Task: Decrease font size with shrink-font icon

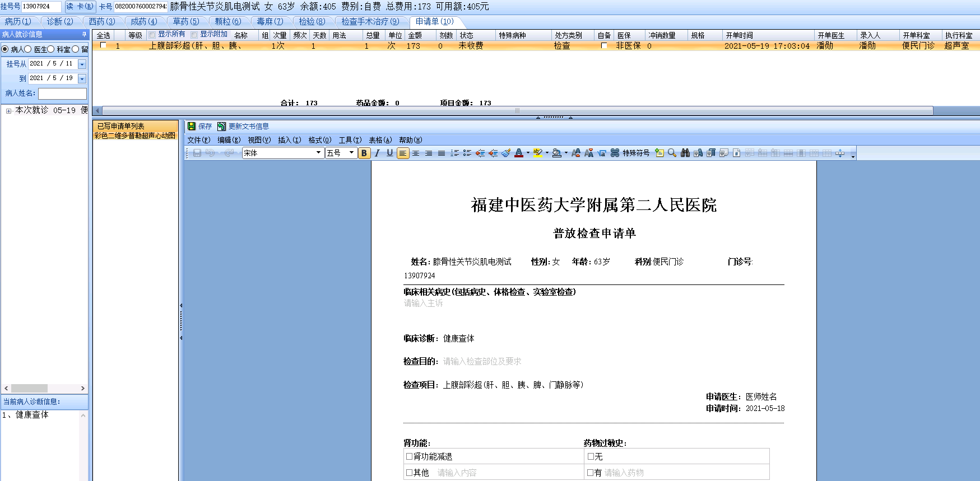Action: click(x=589, y=153)
